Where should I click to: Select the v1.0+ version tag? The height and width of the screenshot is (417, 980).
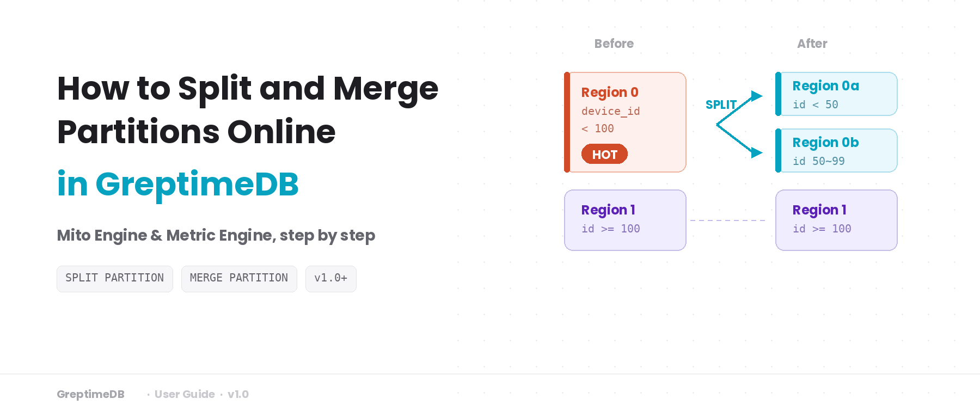coord(330,279)
